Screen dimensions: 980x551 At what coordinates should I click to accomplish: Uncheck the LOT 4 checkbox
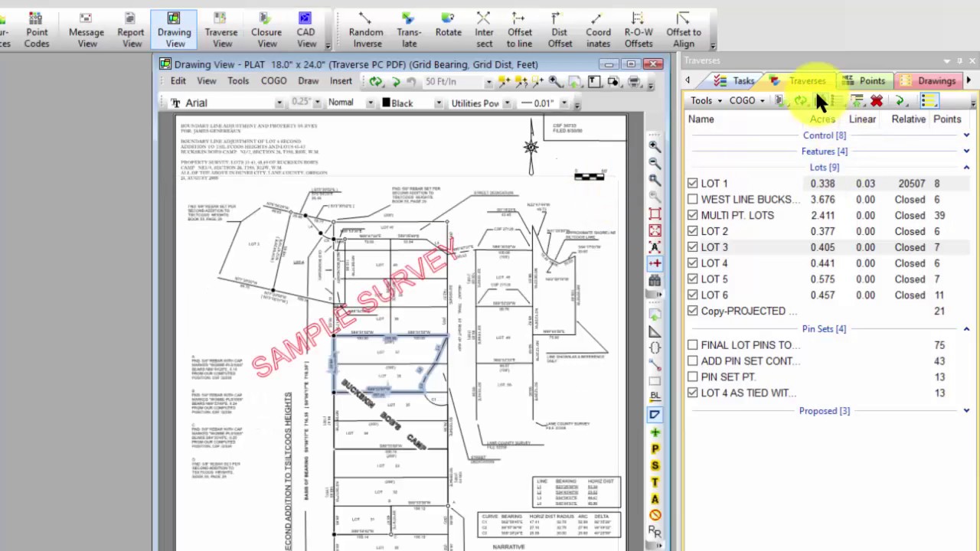click(693, 263)
